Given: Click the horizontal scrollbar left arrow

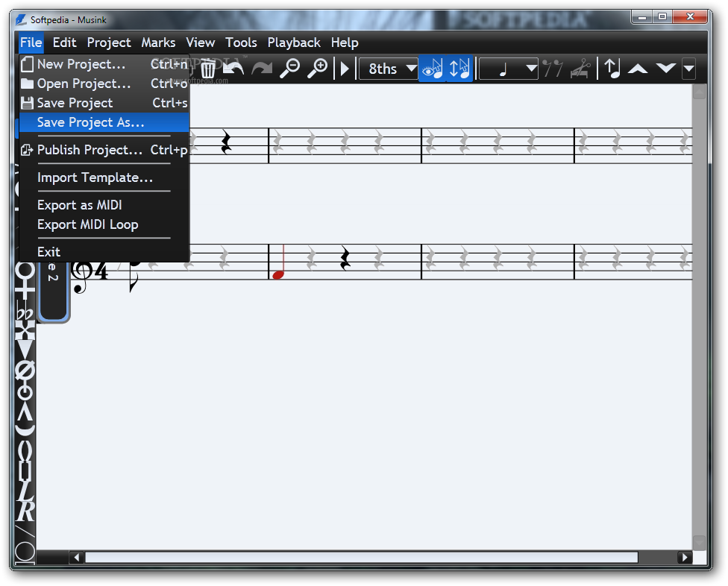Looking at the screenshot, I should pos(77,557).
